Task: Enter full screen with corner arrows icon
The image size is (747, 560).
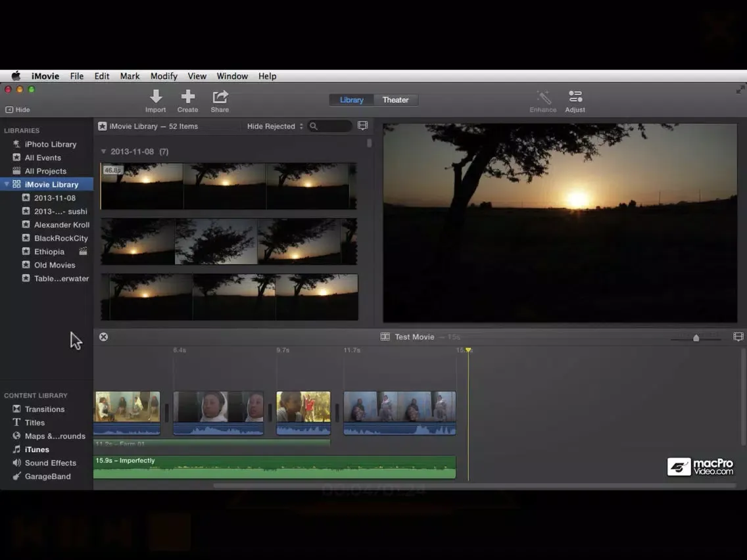Action: click(740, 89)
